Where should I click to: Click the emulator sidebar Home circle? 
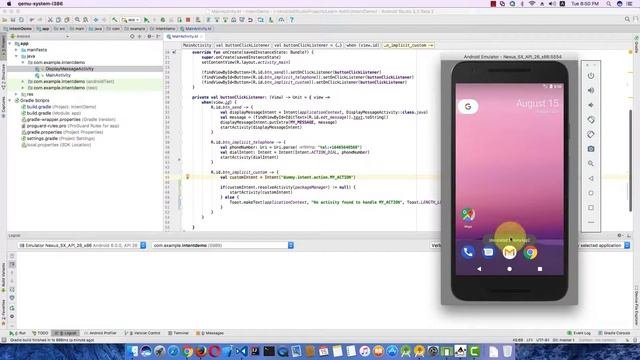click(591, 193)
